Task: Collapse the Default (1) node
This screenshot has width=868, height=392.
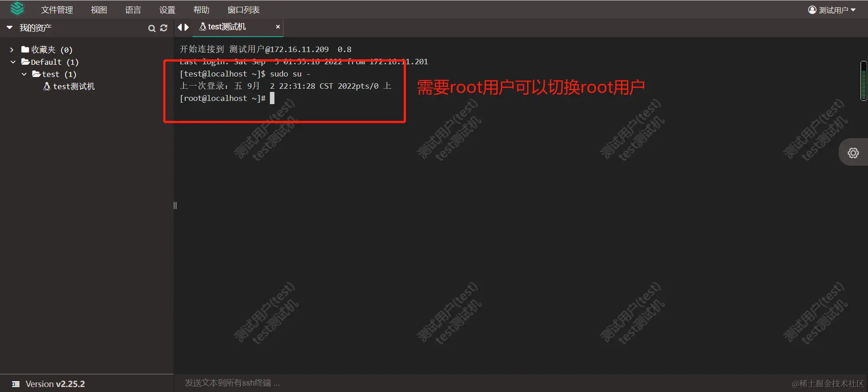Action: click(13, 62)
